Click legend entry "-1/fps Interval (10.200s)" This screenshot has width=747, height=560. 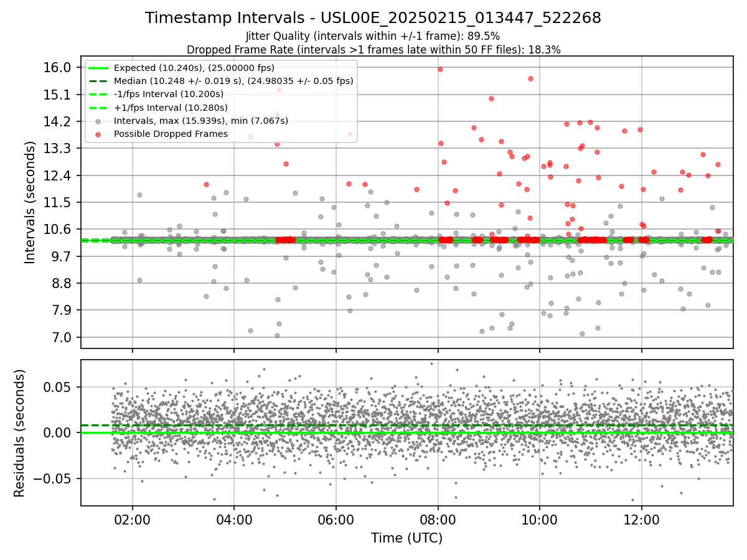(169, 94)
